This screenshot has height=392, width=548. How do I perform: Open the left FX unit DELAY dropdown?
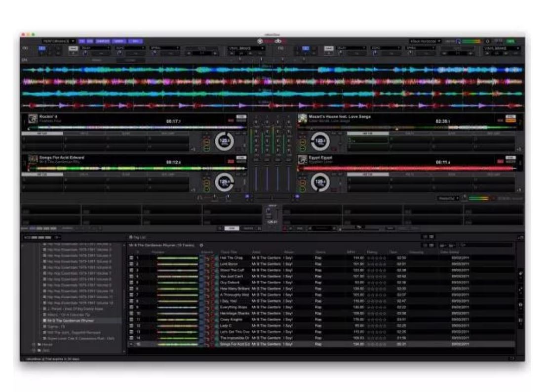[x=95, y=48]
